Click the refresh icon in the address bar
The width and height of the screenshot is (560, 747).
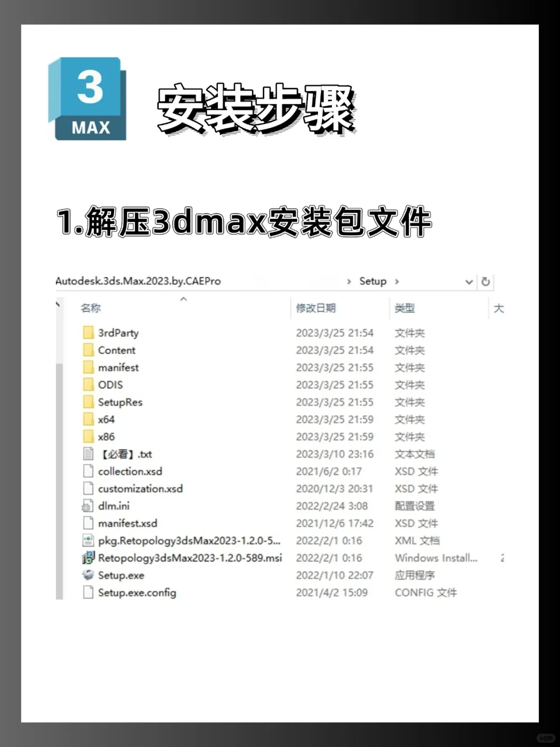(x=485, y=282)
